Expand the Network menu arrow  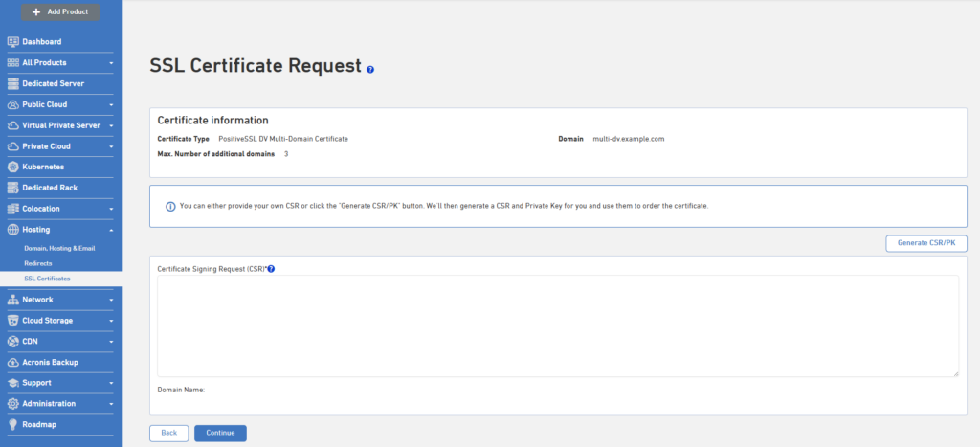point(111,301)
